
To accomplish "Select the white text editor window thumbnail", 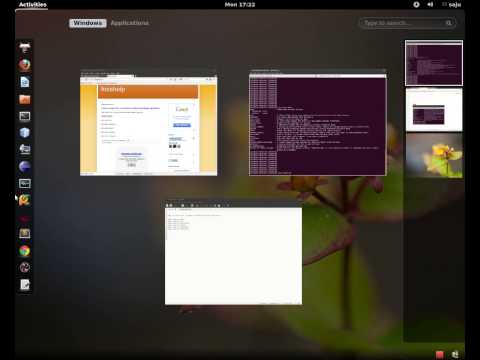I will click(x=233, y=253).
